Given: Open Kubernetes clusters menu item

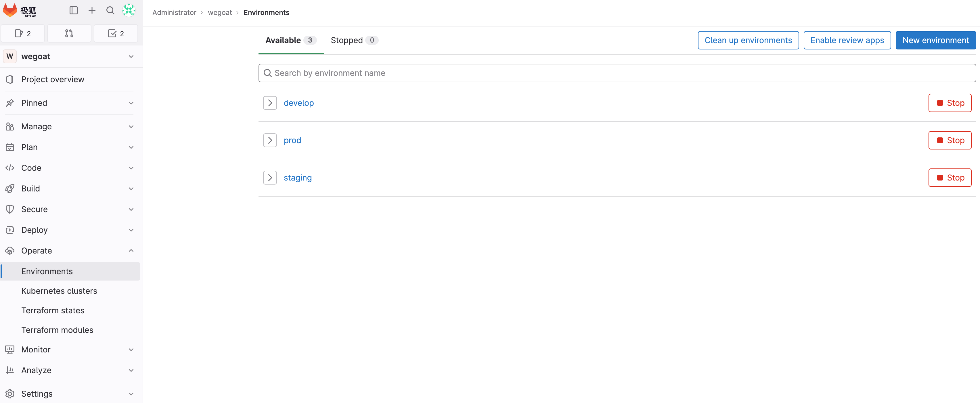Looking at the screenshot, I should click(x=59, y=291).
